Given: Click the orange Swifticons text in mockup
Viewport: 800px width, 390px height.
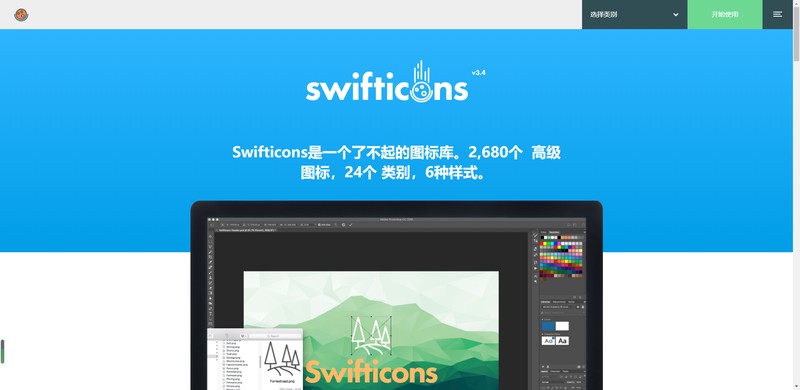Looking at the screenshot, I should 371,372.
